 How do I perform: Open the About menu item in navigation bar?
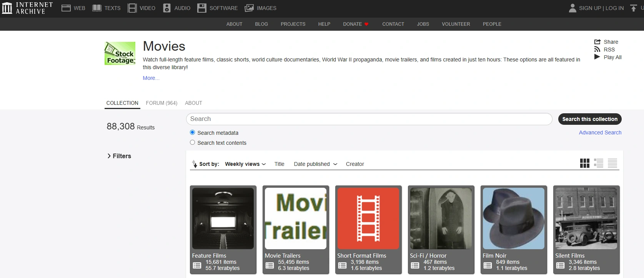[x=234, y=24]
